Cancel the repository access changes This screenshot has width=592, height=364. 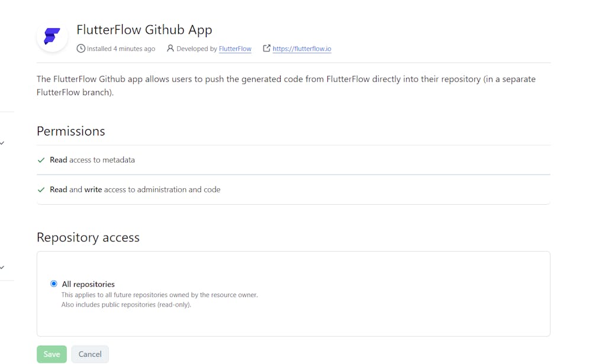[x=90, y=354]
